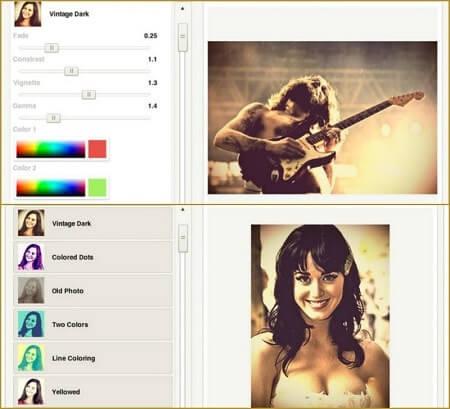The height and width of the screenshot is (409, 450).
Task: Click the Vignette value 1.3
Action: tap(152, 83)
